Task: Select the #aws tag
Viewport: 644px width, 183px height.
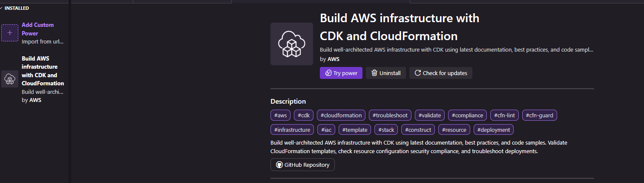Action: [281, 115]
